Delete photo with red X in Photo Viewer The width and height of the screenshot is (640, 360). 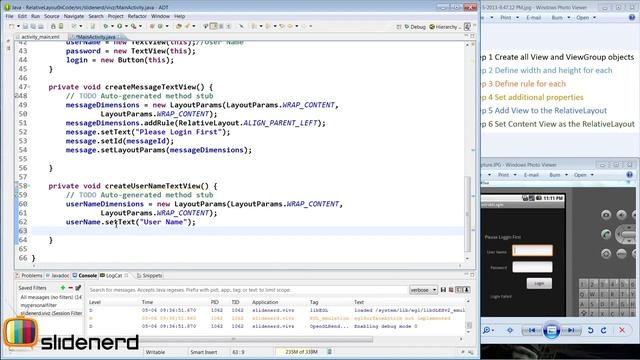click(622, 330)
